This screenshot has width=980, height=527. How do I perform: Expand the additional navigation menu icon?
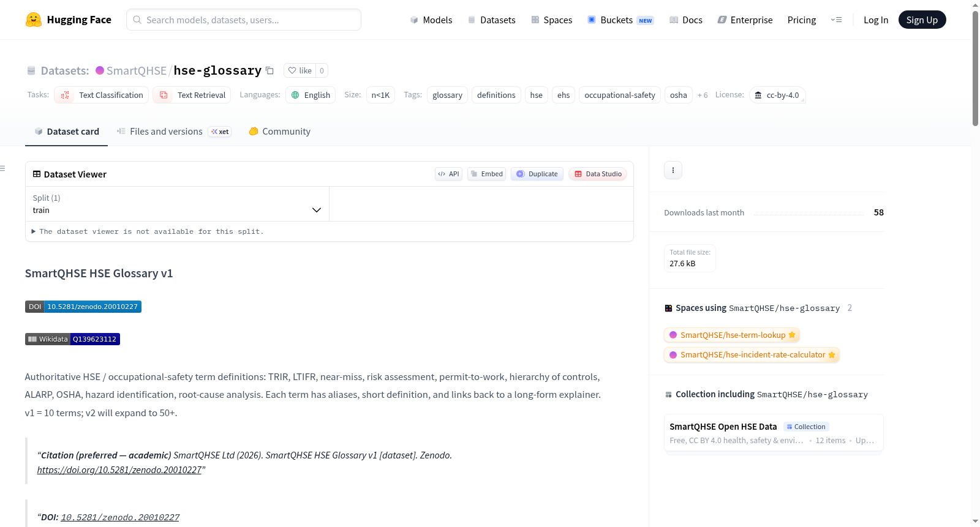(x=836, y=20)
